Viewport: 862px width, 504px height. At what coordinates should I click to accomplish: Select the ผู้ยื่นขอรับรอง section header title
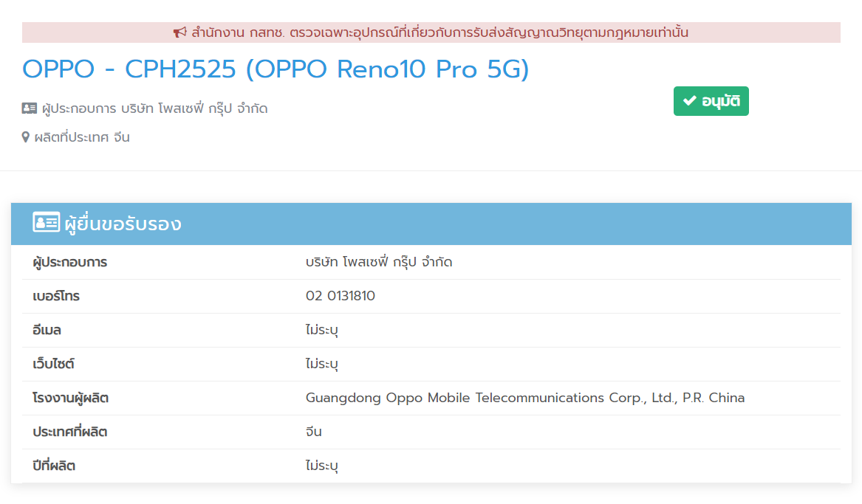coord(123,224)
